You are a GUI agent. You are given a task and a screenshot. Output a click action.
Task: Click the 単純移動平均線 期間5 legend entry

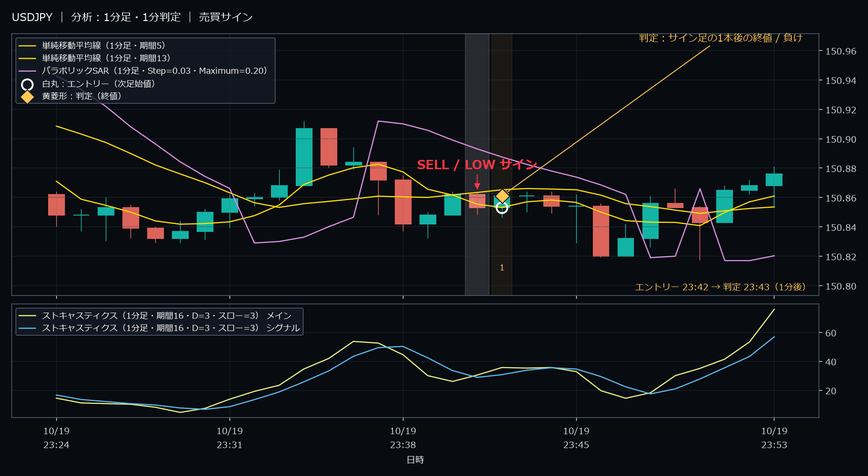pos(92,45)
